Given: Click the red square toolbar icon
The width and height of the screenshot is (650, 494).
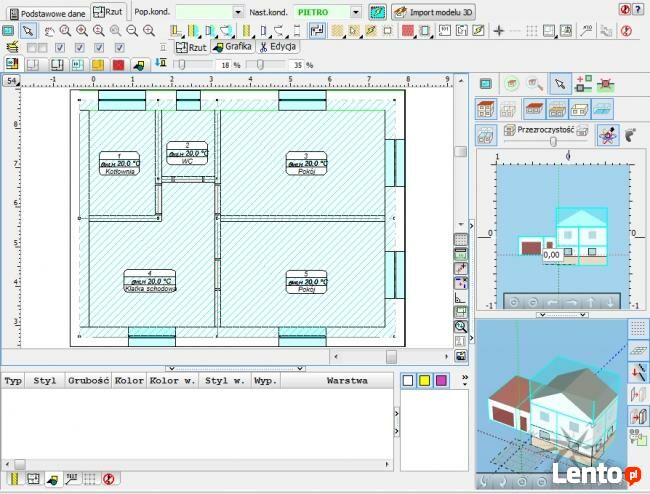Looking at the screenshot, I should point(118,65).
